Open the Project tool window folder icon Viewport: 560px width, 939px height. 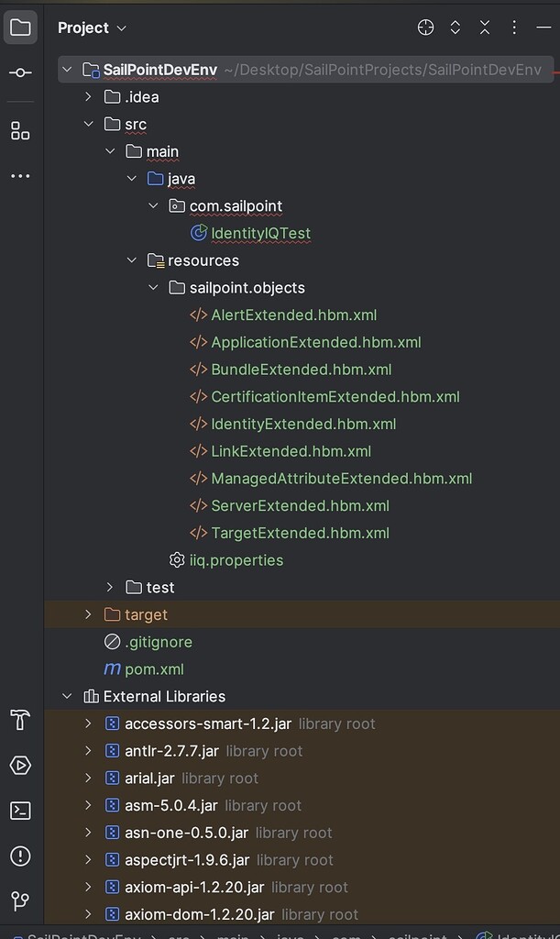[x=20, y=28]
